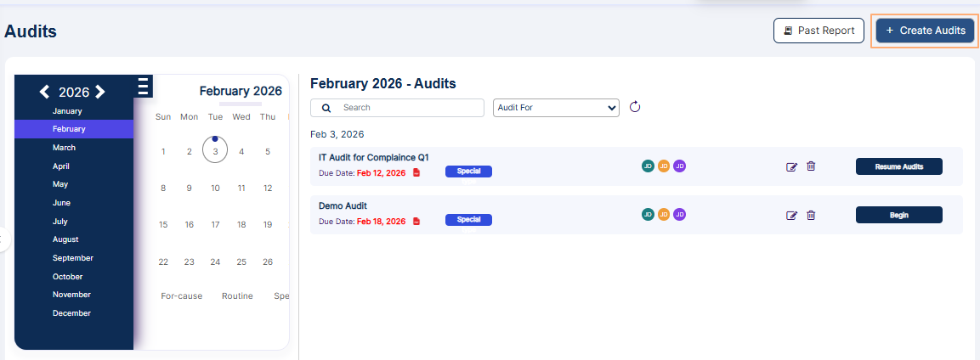This screenshot has width=980, height=360.
Task: Focus the Search input field
Action: 398,107
